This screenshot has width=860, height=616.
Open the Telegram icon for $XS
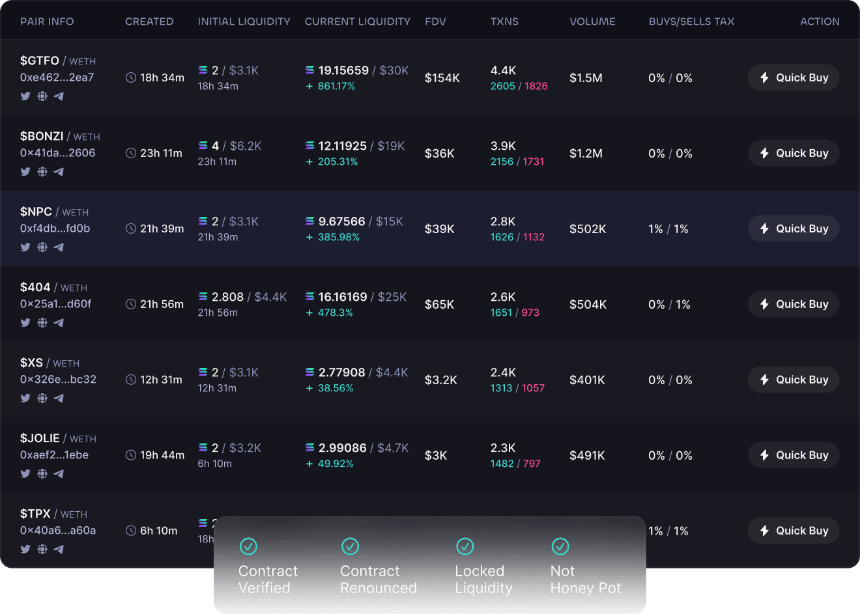[x=59, y=399]
